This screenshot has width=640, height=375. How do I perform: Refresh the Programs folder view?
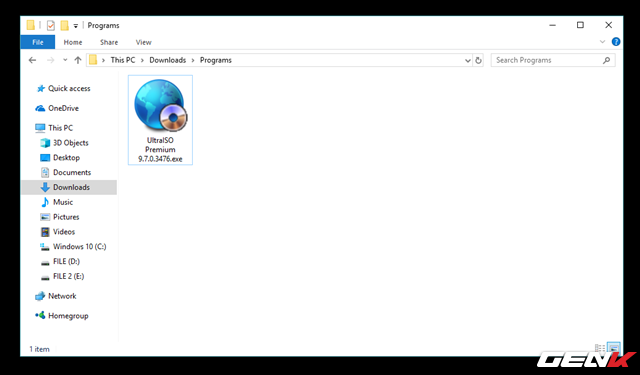(478, 60)
